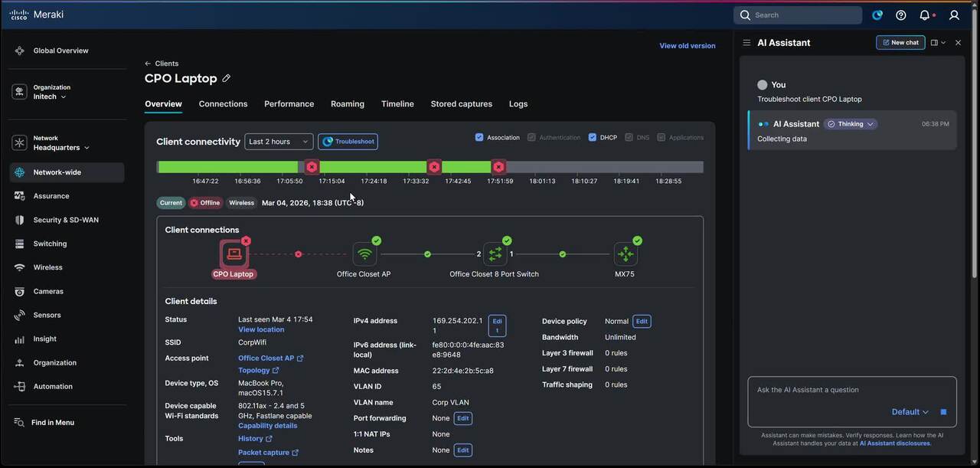980x468 pixels.
Task: Click the help question mark icon
Action: coord(900,15)
